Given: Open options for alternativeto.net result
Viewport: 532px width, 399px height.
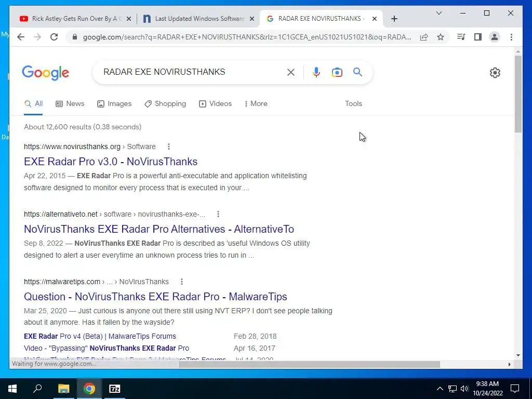Looking at the screenshot, I should (218, 214).
